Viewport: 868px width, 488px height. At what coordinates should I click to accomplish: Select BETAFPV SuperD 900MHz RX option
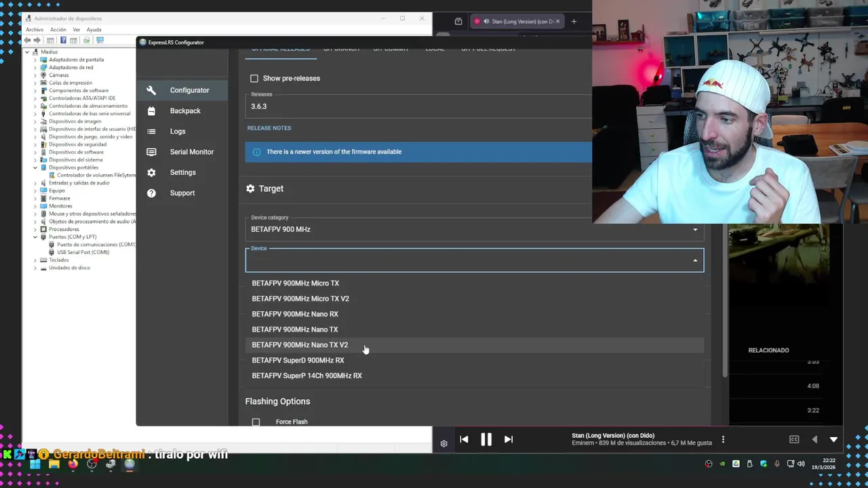point(475,361)
